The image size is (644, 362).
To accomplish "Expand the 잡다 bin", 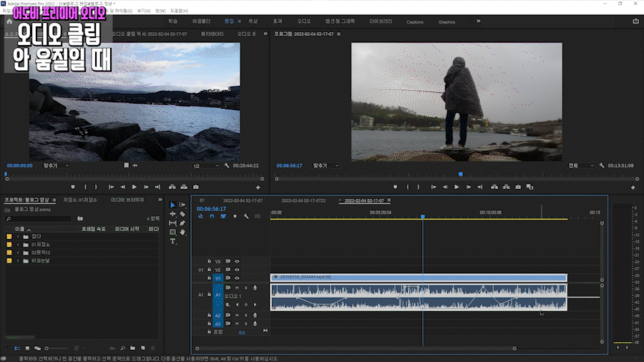I will [x=18, y=236].
